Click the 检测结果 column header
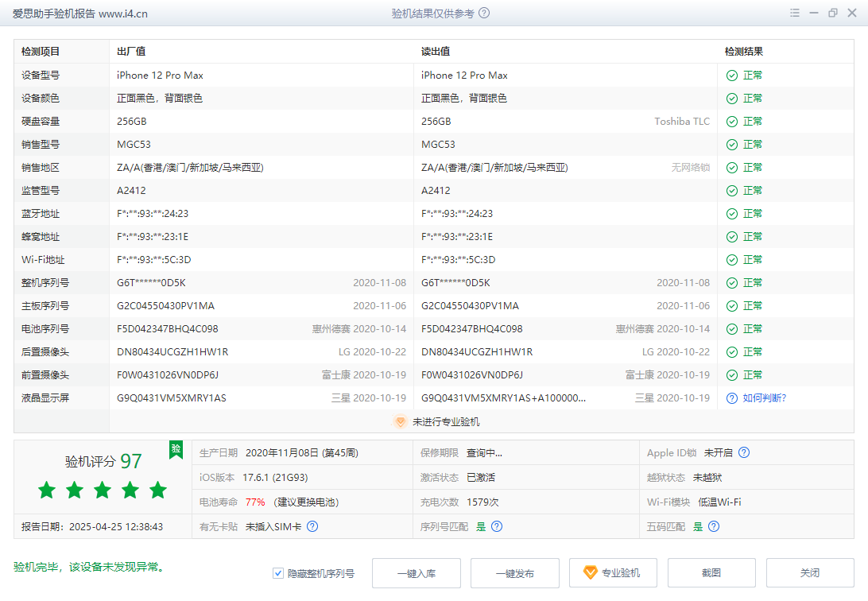Viewport: 868px width, 601px height. pyautogui.click(x=744, y=52)
